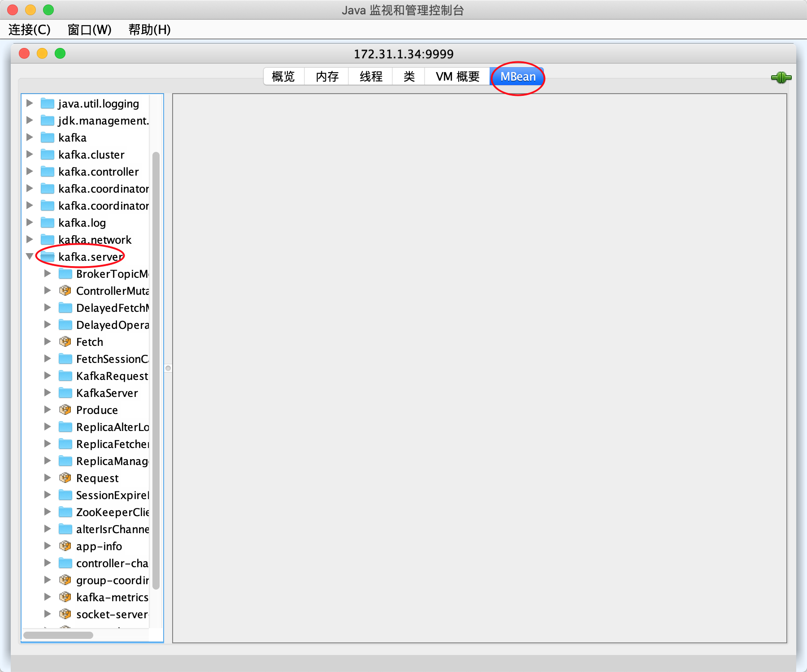Expand the ReplicaFetcher node arrow
Image resolution: width=807 pixels, height=672 pixels.
point(48,444)
